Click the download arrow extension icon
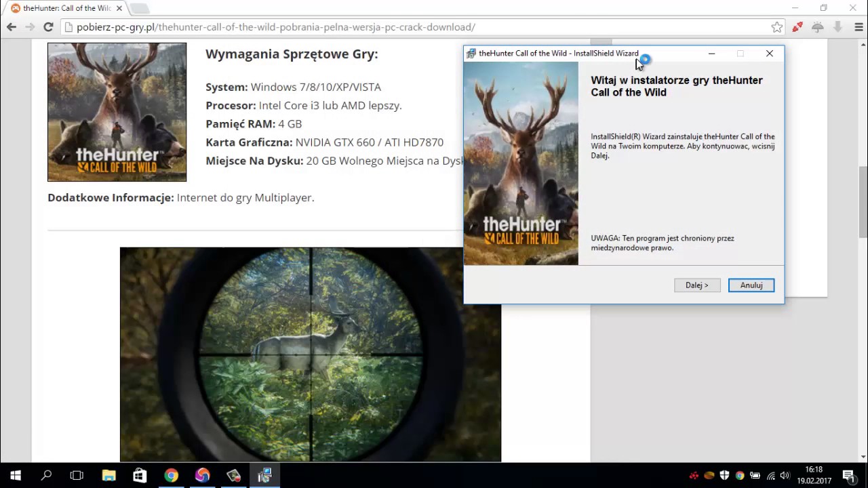The height and width of the screenshot is (488, 868). [x=838, y=27]
